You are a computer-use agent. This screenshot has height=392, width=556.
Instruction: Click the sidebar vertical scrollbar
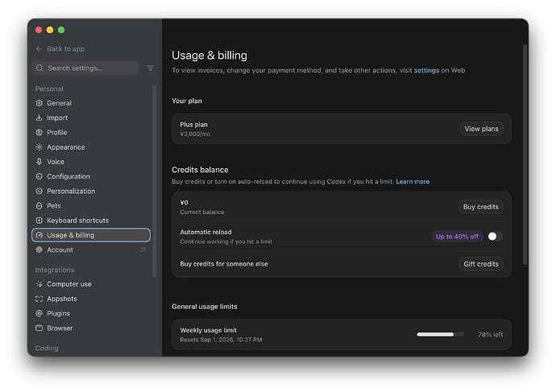coord(155,180)
